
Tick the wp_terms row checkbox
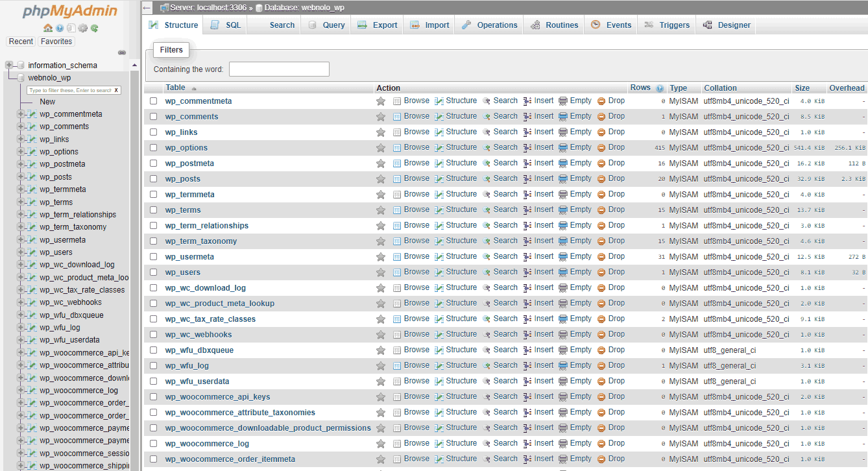tap(154, 210)
